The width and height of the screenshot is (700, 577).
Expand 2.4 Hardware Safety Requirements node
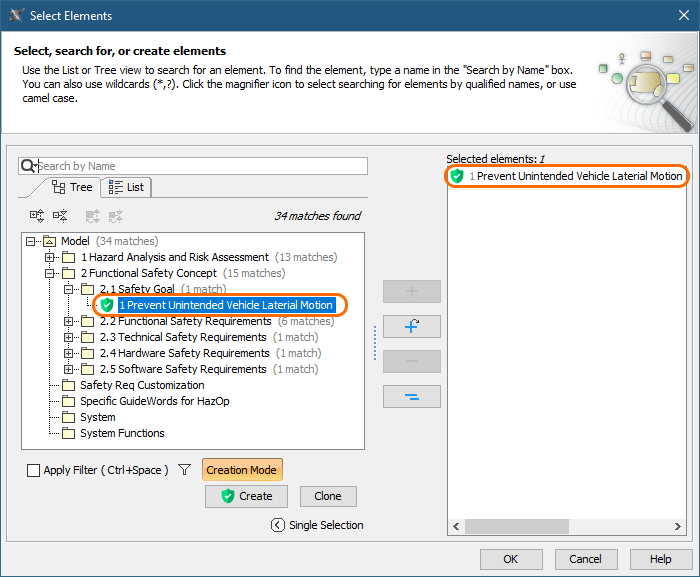tap(68, 353)
